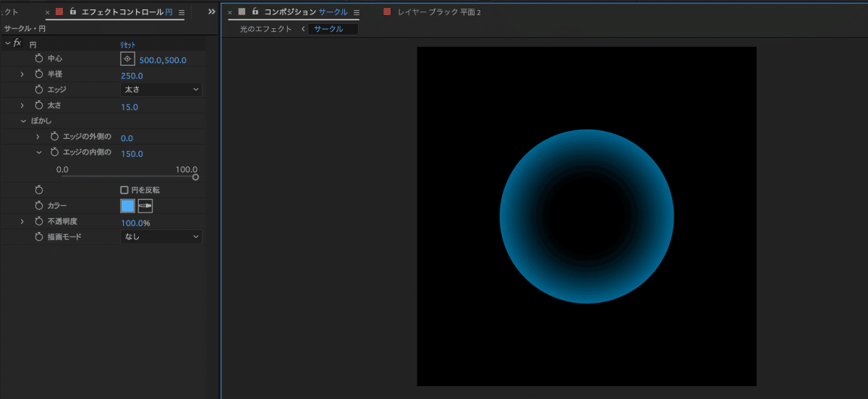Click the サークル breadcrumb button

click(333, 29)
